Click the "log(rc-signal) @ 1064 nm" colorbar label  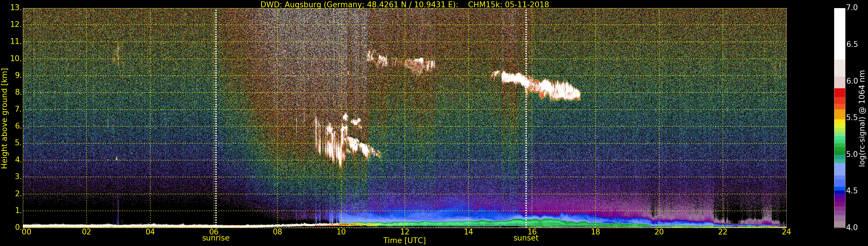862,118
